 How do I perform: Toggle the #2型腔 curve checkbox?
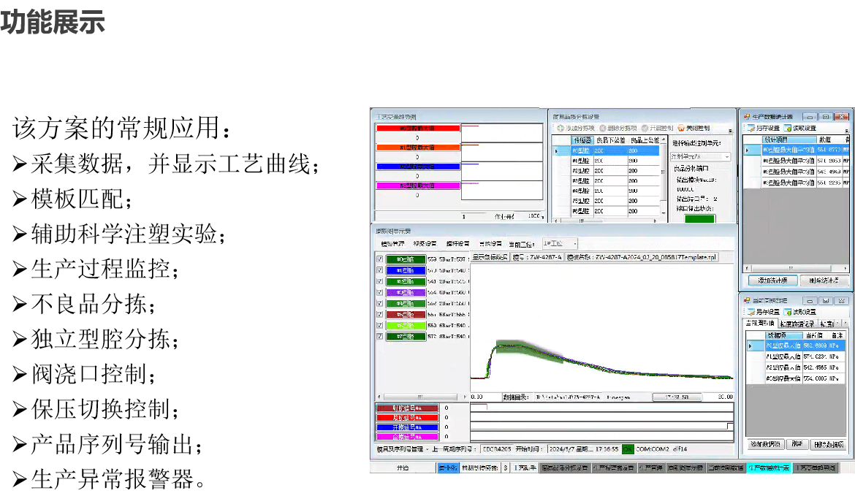point(379,281)
